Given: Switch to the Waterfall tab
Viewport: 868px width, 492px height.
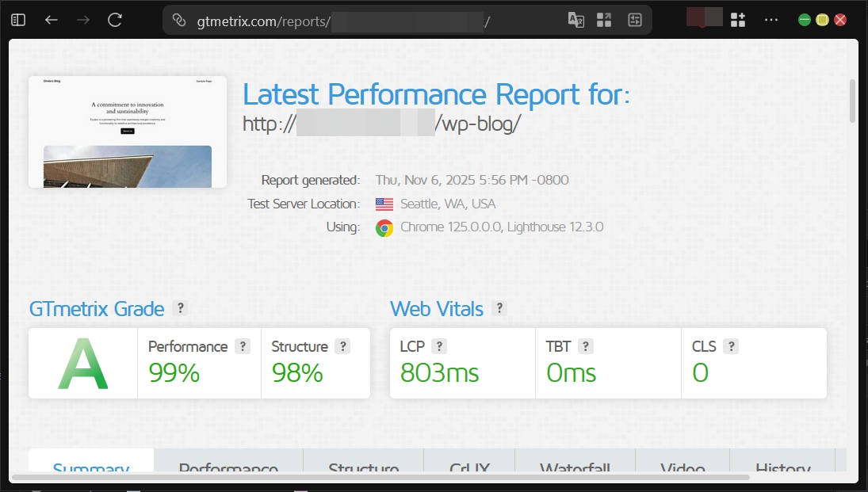Looking at the screenshot, I should (575, 469).
